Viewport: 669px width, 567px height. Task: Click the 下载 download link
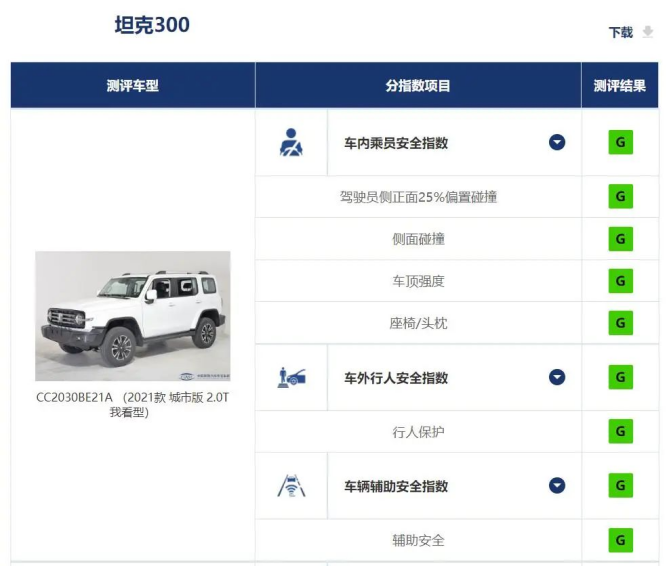click(x=620, y=32)
